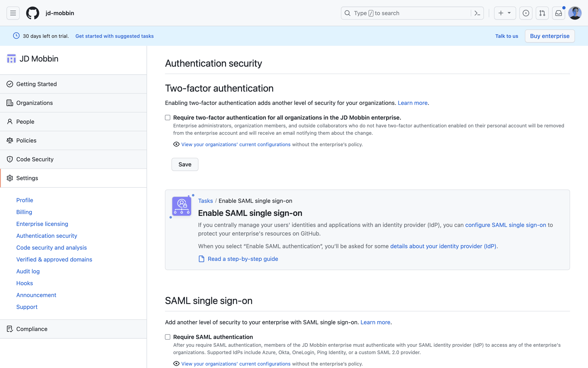Open Verified & approved domains link

54,259
